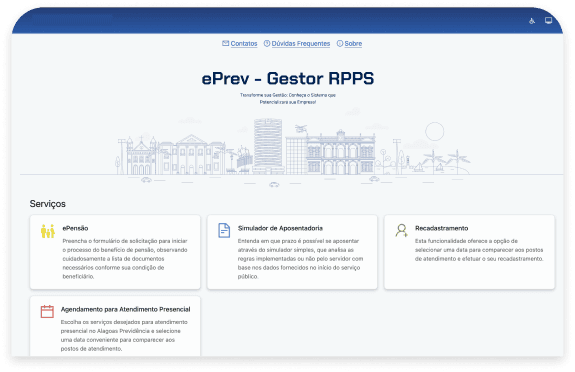The width and height of the screenshot is (575, 372).
Task: Click the monitor display icon in header
Action: point(548,21)
